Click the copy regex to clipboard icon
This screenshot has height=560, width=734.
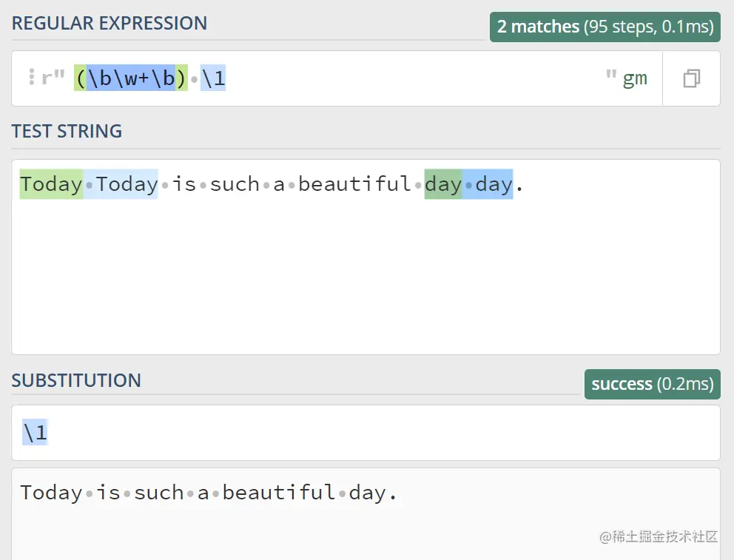691,78
